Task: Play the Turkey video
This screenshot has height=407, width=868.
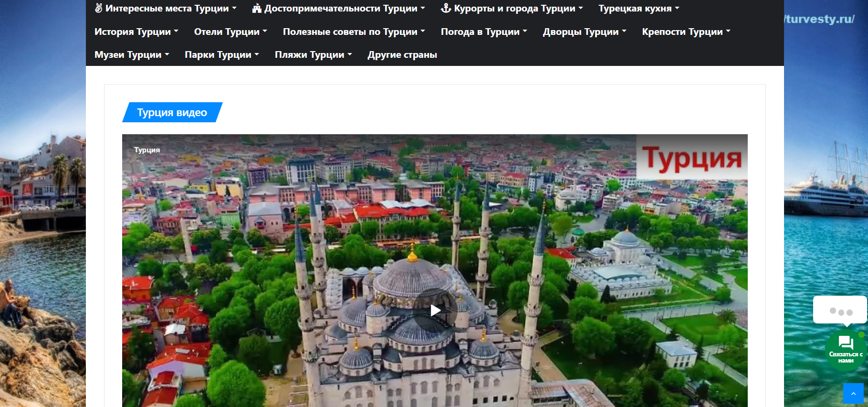Action: tap(435, 311)
